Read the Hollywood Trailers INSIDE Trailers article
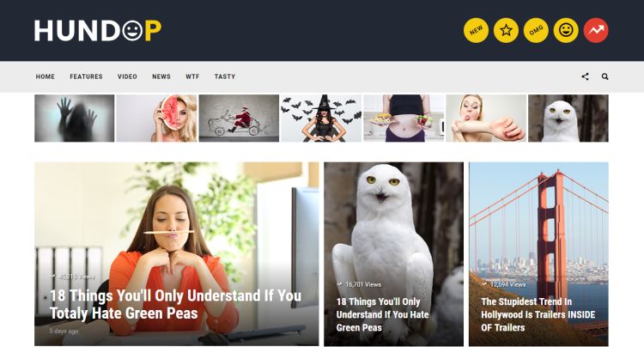The width and height of the screenshot is (644, 347). pyautogui.click(x=538, y=314)
